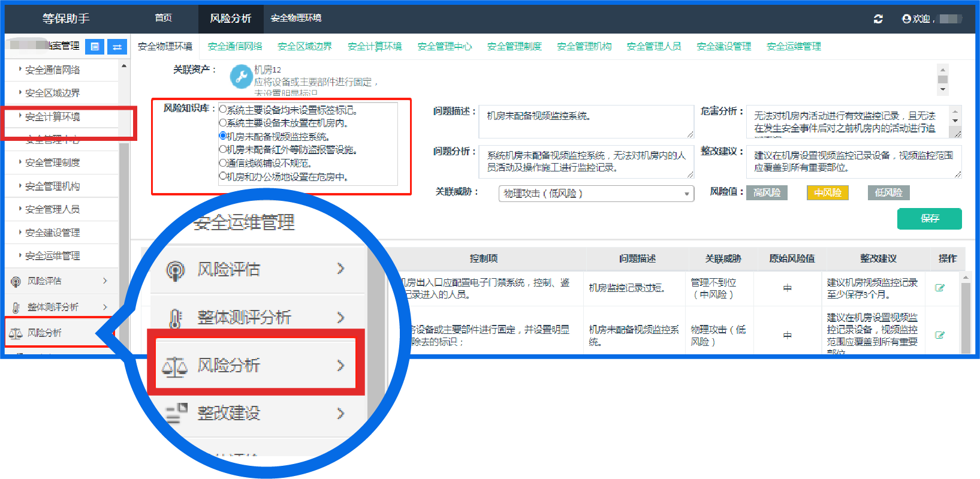The height and width of the screenshot is (479, 980).
Task: Choose the yellow 中风险 risk value
Action: (828, 192)
